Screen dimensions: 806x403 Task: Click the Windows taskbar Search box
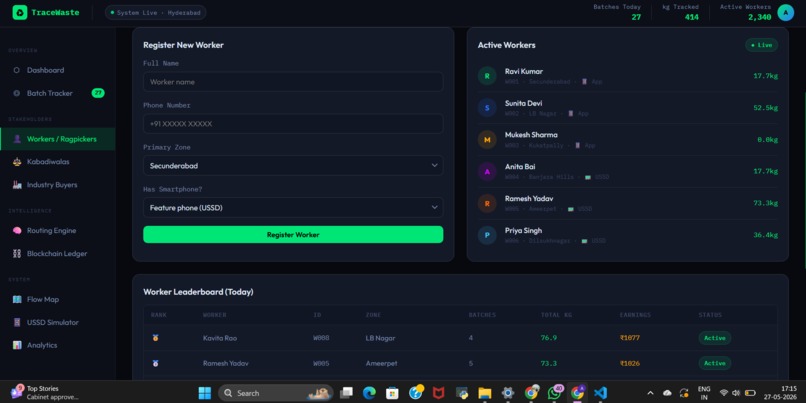pyautogui.click(x=276, y=393)
